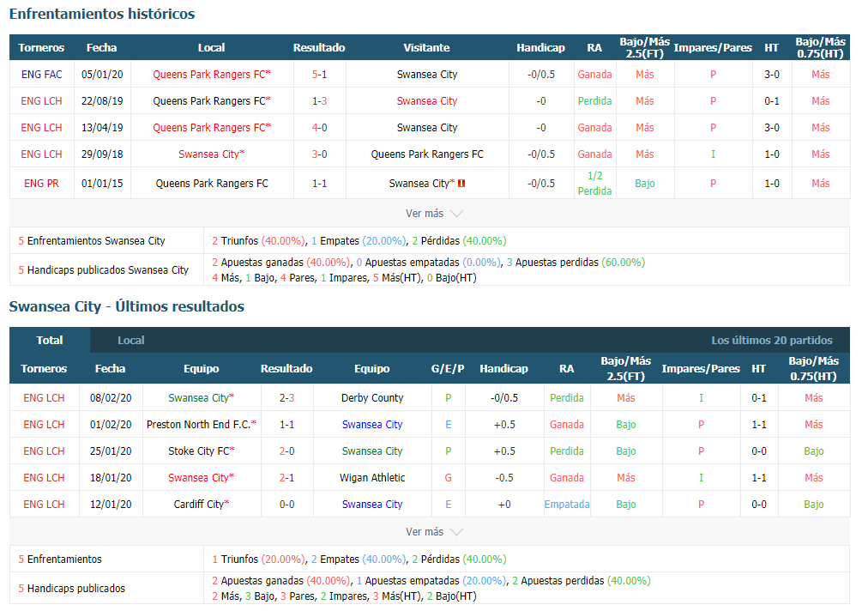Click the red card icon next to Swansea City
This screenshot has height=611, width=868.
pyautogui.click(x=461, y=183)
